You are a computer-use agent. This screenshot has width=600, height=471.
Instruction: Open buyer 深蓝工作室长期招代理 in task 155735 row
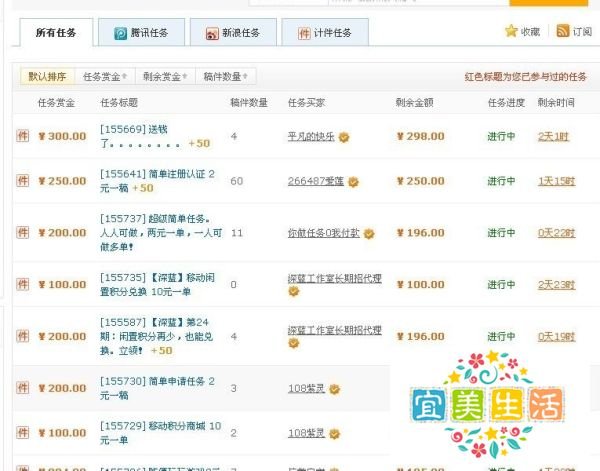(335, 278)
